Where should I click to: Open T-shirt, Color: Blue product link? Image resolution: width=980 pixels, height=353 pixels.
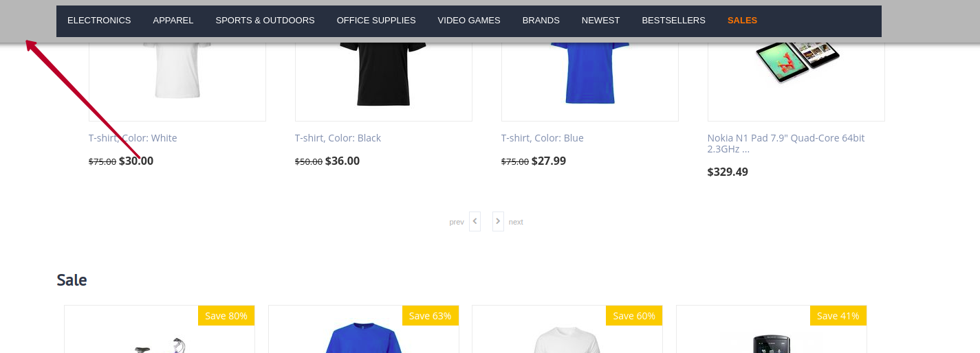542,138
